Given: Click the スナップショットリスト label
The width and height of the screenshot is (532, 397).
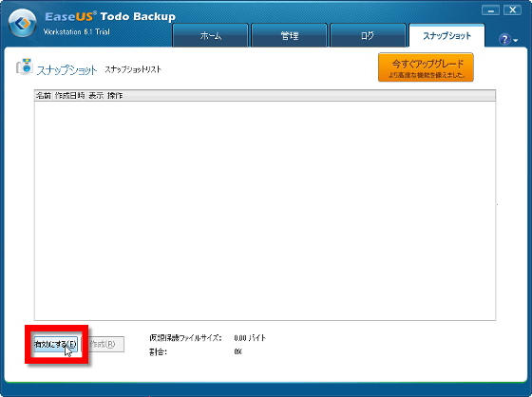Looking at the screenshot, I should 133,69.
